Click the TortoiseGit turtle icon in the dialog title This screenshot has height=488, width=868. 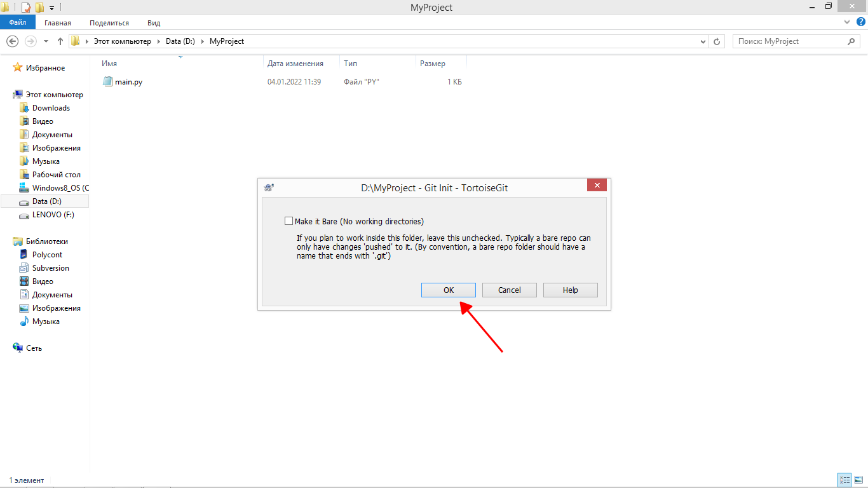tap(269, 188)
